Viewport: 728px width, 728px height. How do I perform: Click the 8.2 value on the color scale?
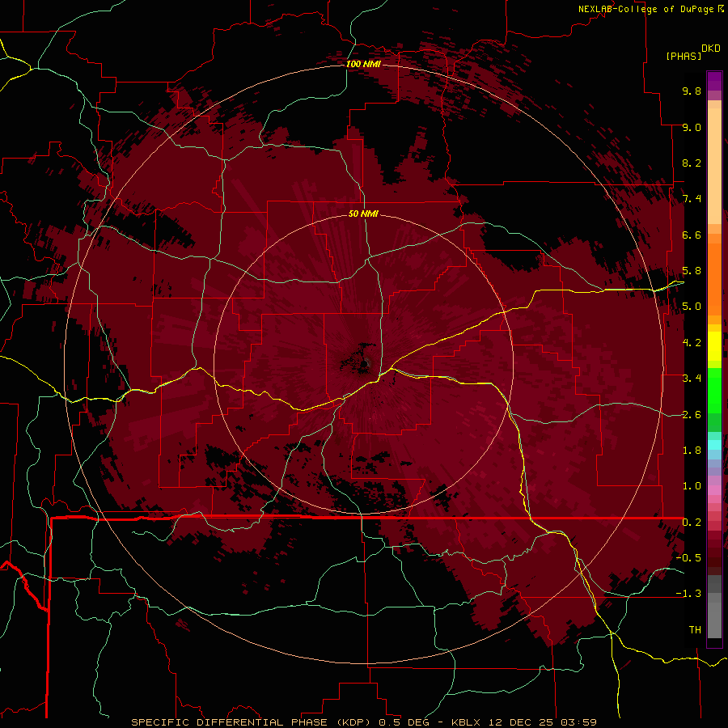coord(692,163)
